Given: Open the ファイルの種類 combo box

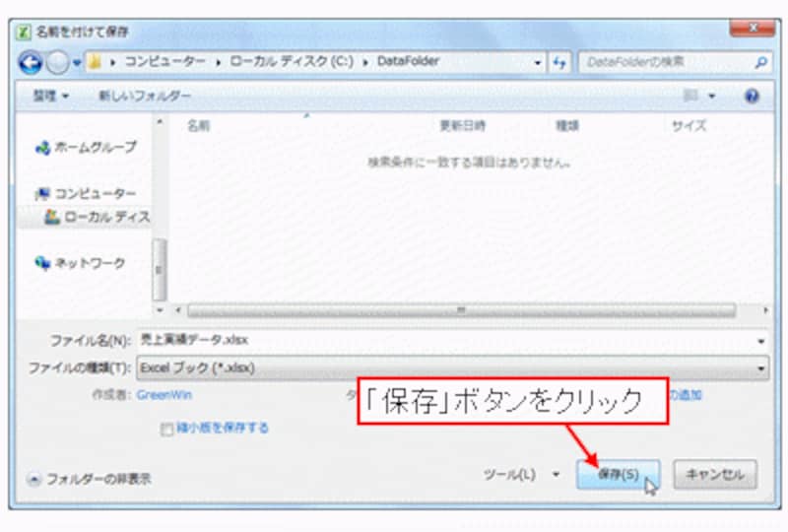Looking at the screenshot, I should [452, 368].
